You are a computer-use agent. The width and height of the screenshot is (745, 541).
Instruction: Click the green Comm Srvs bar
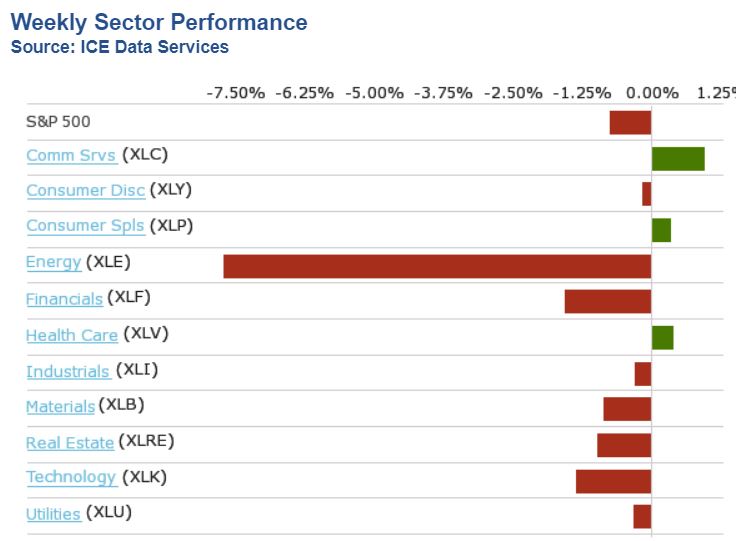pyautogui.click(x=678, y=158)
